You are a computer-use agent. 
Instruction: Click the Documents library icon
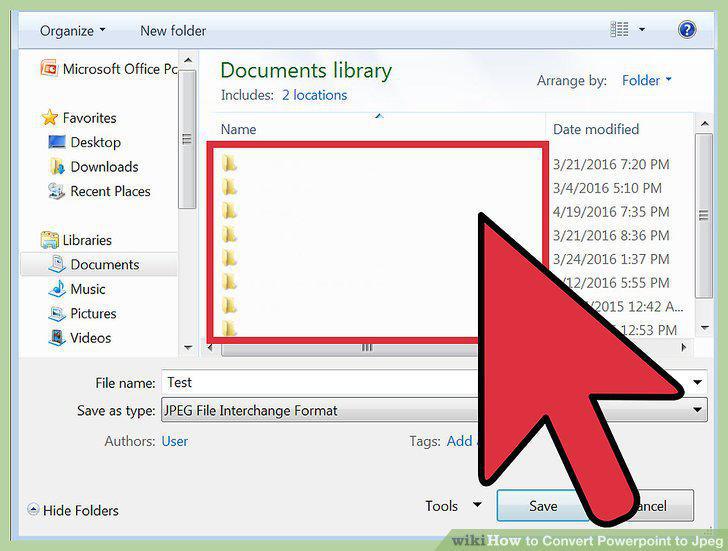tap(57, 264)
